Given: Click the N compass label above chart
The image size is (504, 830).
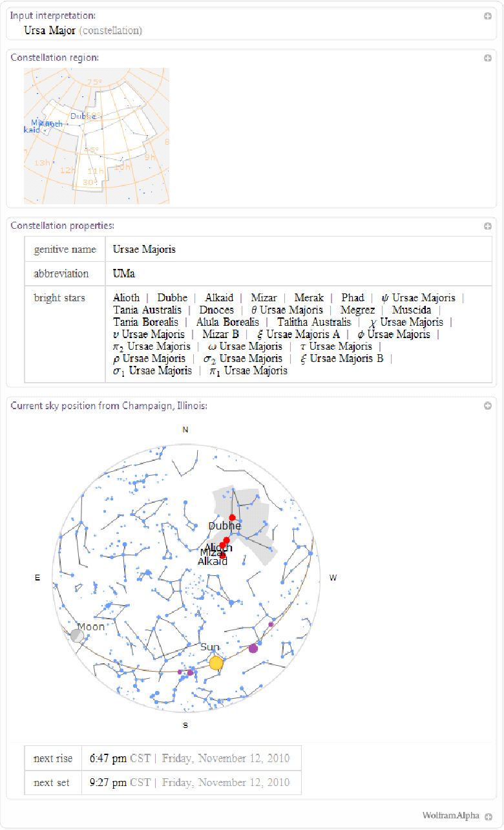Looking at the screenshot, I should pyautogui.click(x=185, y=430).
